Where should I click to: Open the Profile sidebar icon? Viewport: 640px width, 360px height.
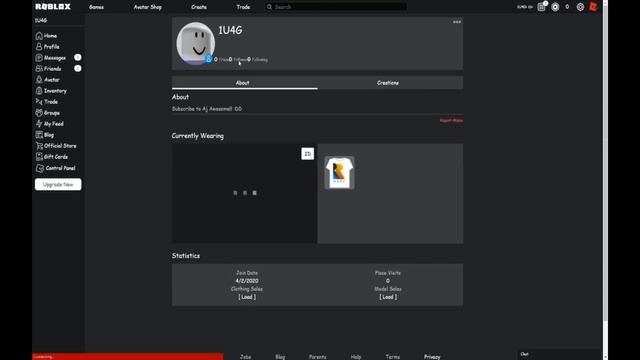[39, 47]
